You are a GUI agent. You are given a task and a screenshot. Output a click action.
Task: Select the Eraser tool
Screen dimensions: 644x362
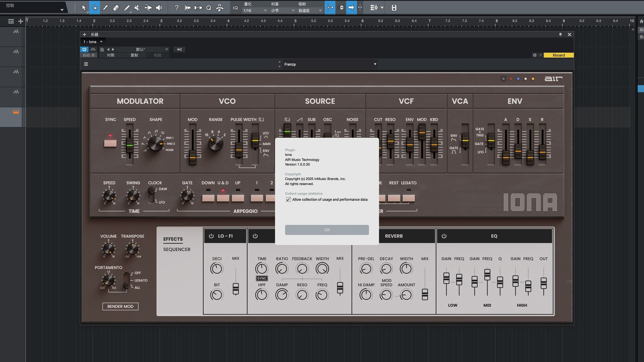tap(116, 7)
